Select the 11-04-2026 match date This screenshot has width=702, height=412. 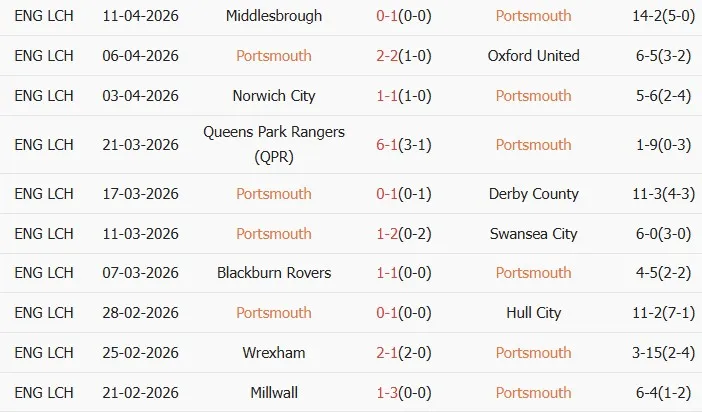pos(140,16)
